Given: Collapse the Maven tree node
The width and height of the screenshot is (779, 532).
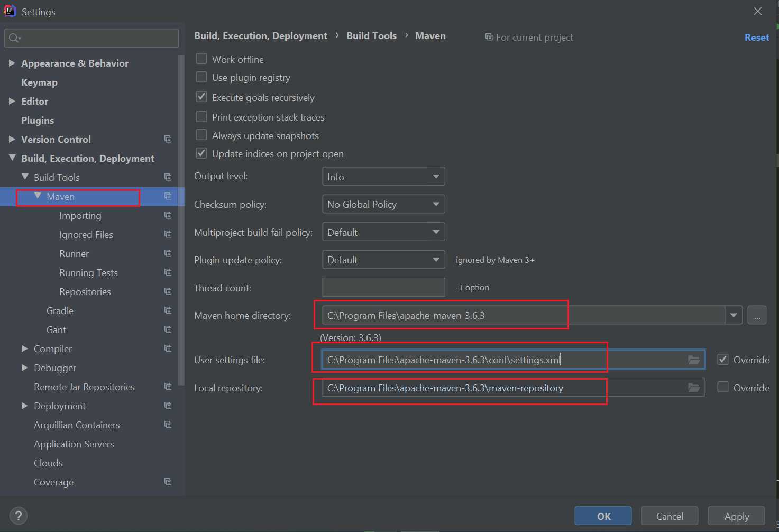Looking at the screenshot, I should pyautogui.click(x=38, y=196).
